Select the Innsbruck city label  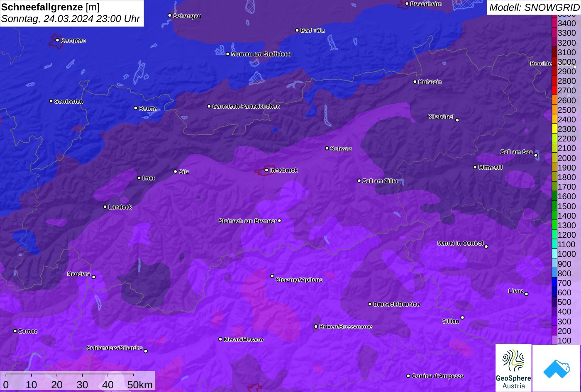[284, 170]
